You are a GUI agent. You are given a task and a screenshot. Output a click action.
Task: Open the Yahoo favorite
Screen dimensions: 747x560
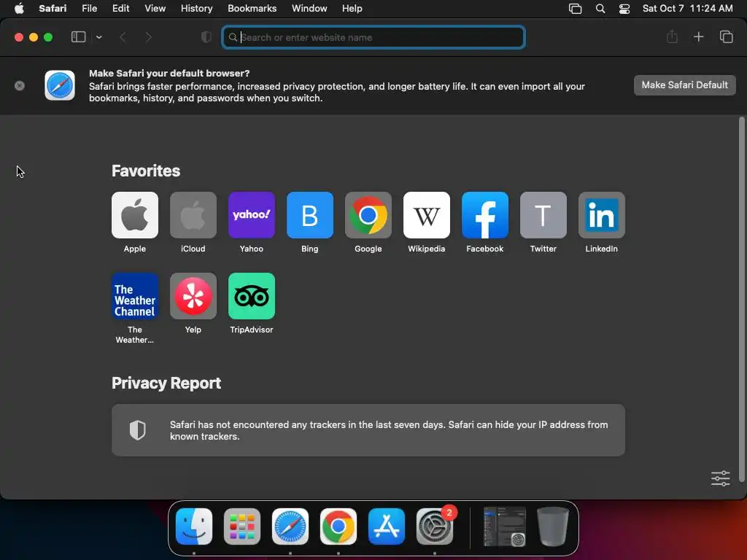tap(252, 215)
